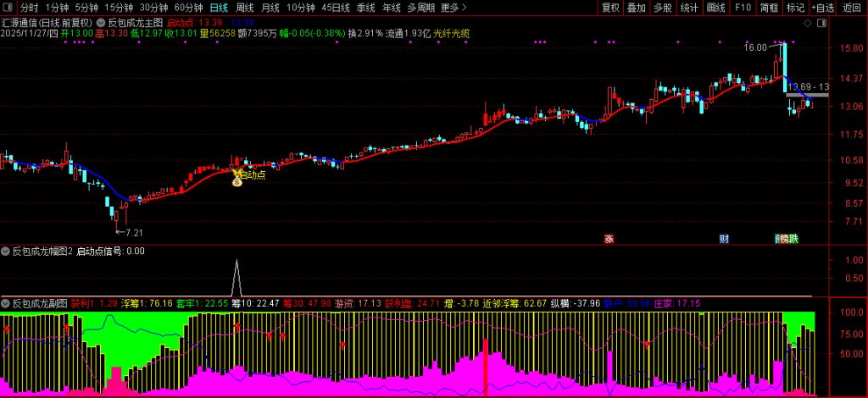Expand 反包成龙副图 indicator dropdown
This screenshot has height=398, width=868.
[x=6, y=302]
